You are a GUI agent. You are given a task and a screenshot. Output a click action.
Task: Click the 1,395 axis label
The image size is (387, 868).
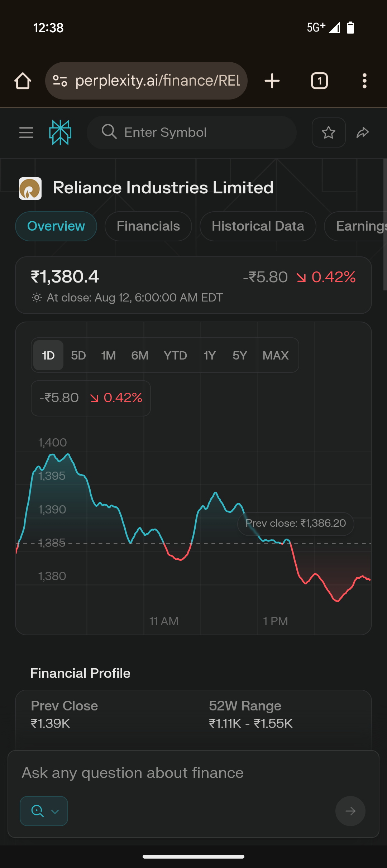click(52, 476)
